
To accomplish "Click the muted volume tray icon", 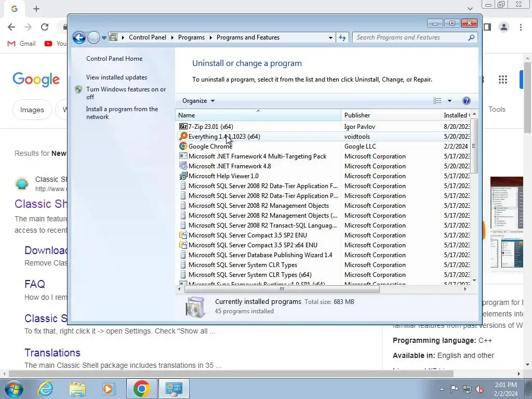I will [x=480, y=389].
